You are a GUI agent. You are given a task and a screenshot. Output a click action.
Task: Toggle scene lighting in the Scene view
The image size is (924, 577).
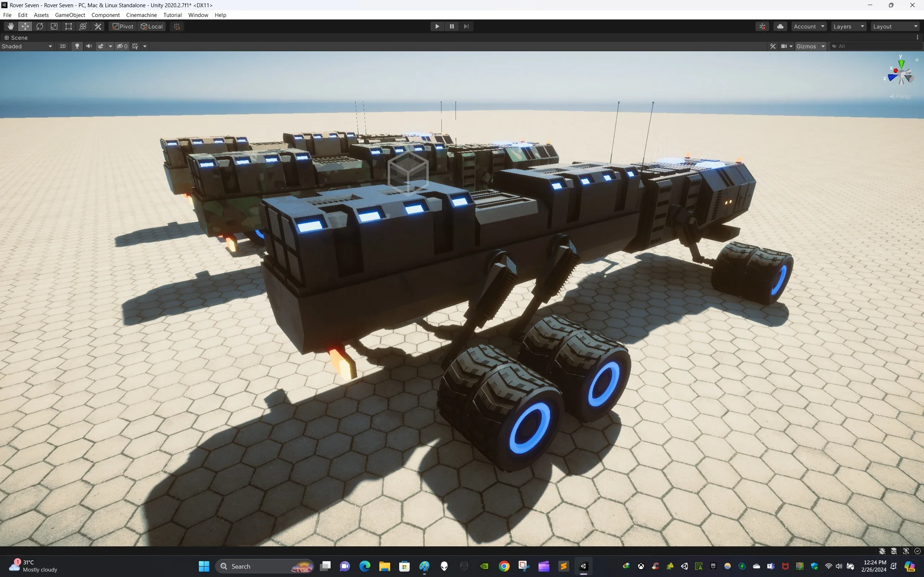pyautogui.click(x=77, y=46)
